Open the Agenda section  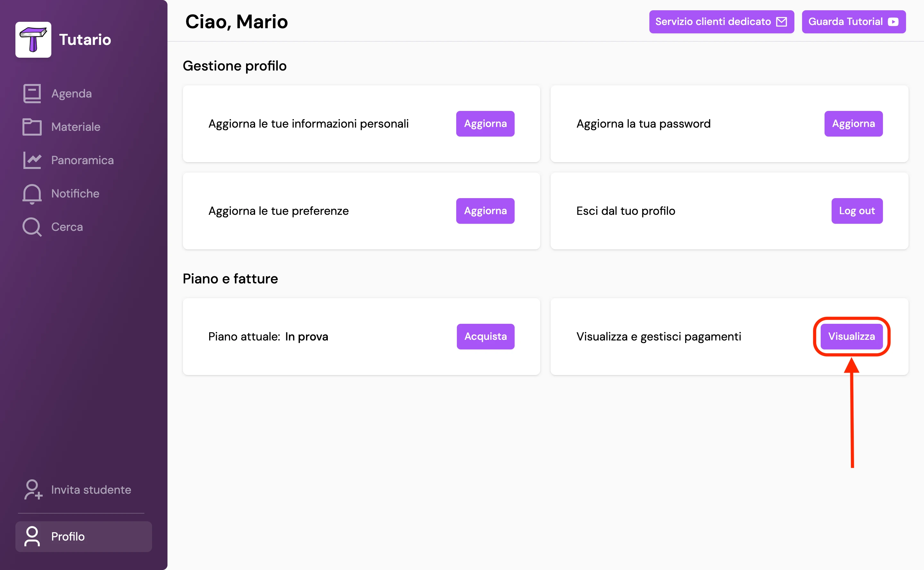(x=71, y=93)
